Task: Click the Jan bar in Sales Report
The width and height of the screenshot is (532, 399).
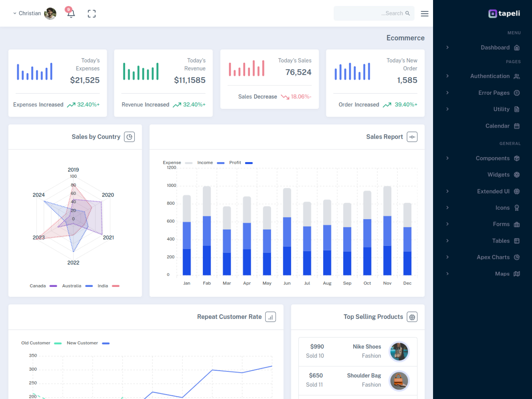Action: (187, 235)
